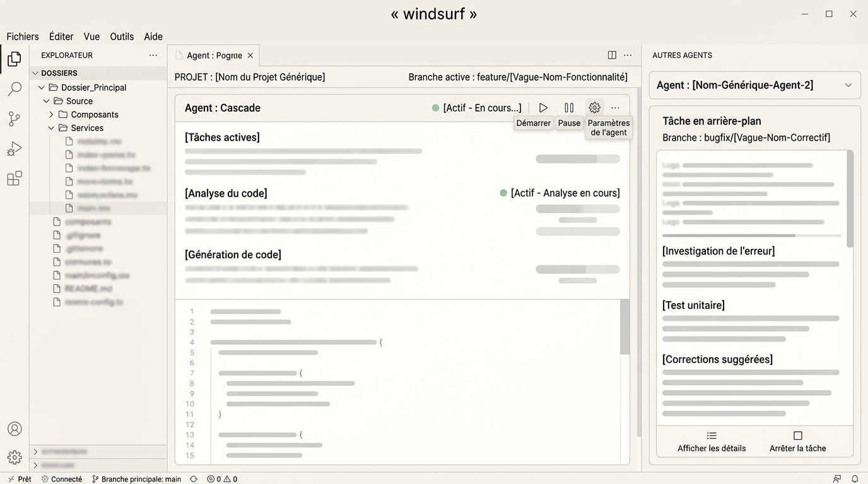Click the Connecté status item

(62, 479)
